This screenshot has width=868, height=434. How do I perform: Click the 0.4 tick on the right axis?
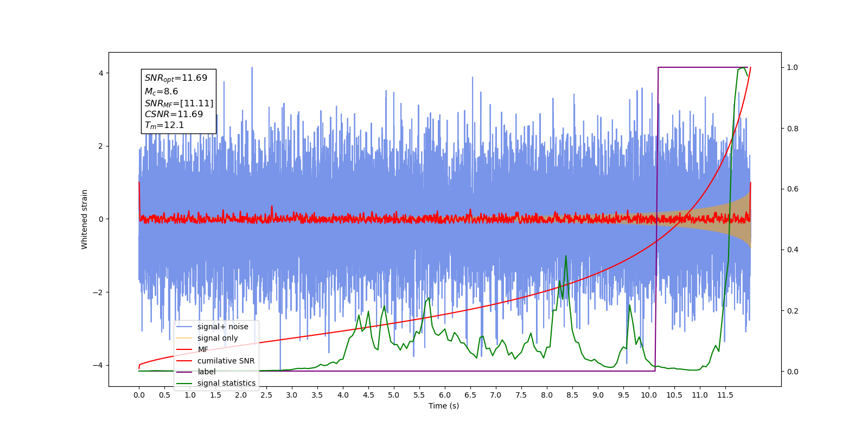pos(793,250)
